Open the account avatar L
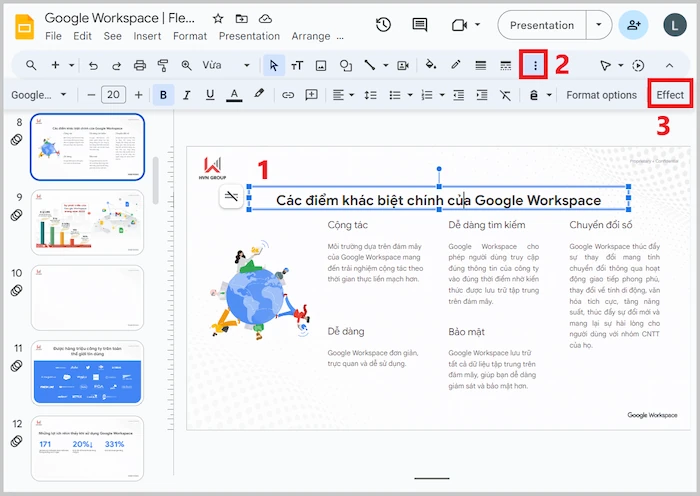The width and height of the screenshot is (700, 496). tap(675, 25)
